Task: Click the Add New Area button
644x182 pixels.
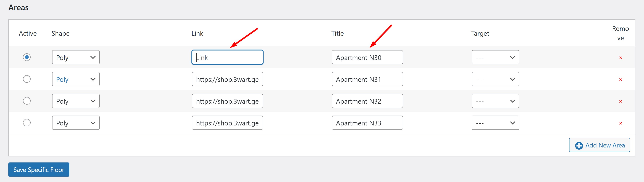Action: (599, 145)
